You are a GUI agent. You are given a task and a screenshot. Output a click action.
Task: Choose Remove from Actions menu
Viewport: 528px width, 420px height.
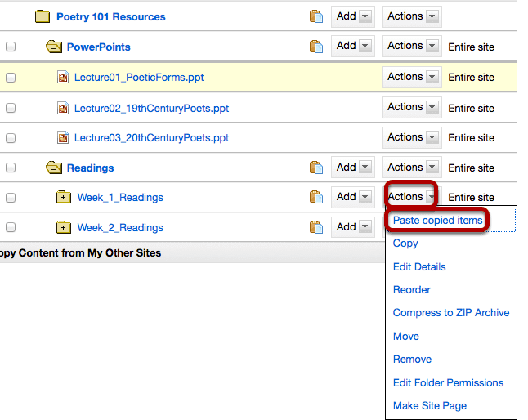[412, 359]
